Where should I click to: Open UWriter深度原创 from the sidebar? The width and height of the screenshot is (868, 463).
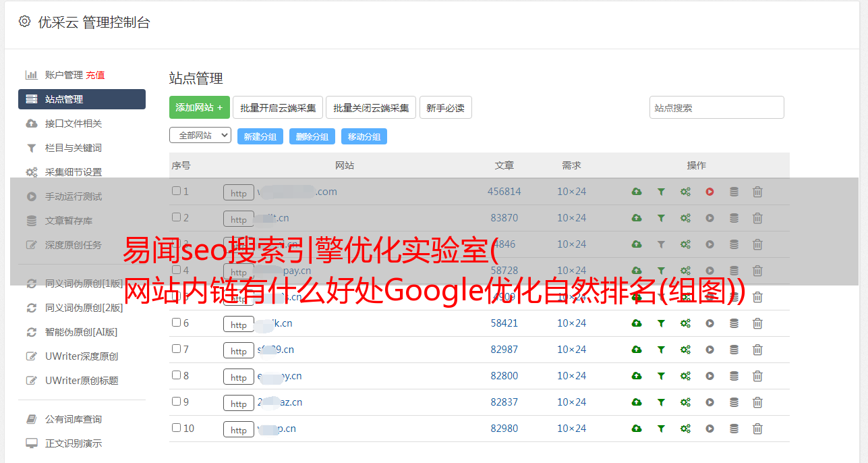click(x=82, y=356)
